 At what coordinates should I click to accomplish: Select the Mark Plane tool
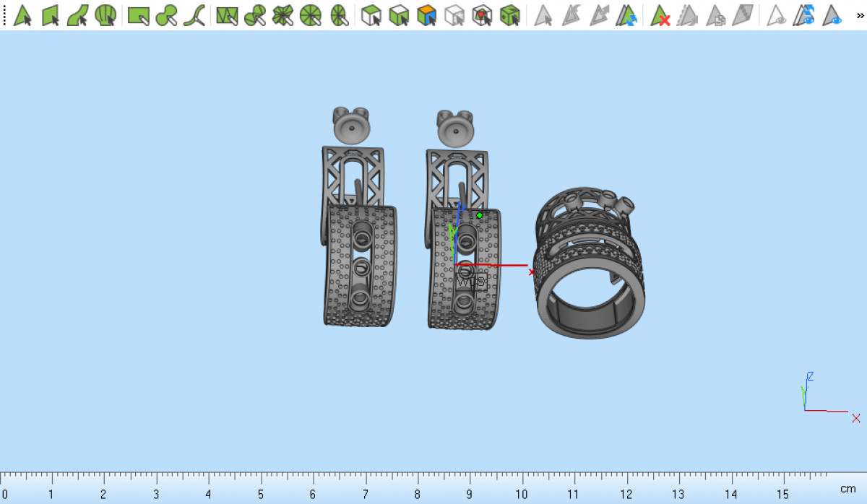click(x=50, y=15)
